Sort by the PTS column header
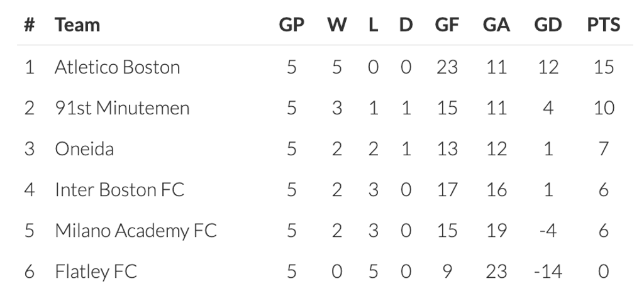644x308 pixels. point(603,25)
